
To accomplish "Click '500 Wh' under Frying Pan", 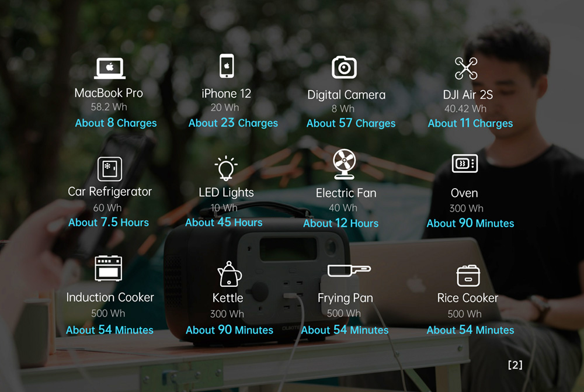I will 344,313.
